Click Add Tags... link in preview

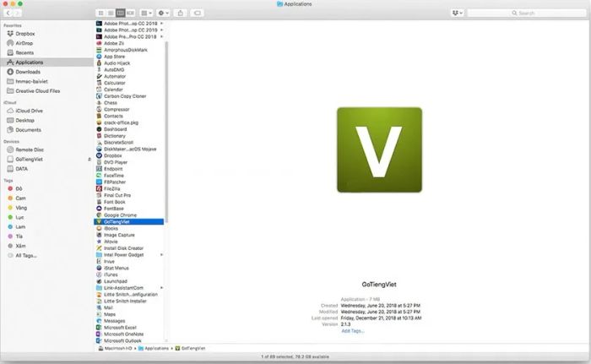click(x=353, y=331)
